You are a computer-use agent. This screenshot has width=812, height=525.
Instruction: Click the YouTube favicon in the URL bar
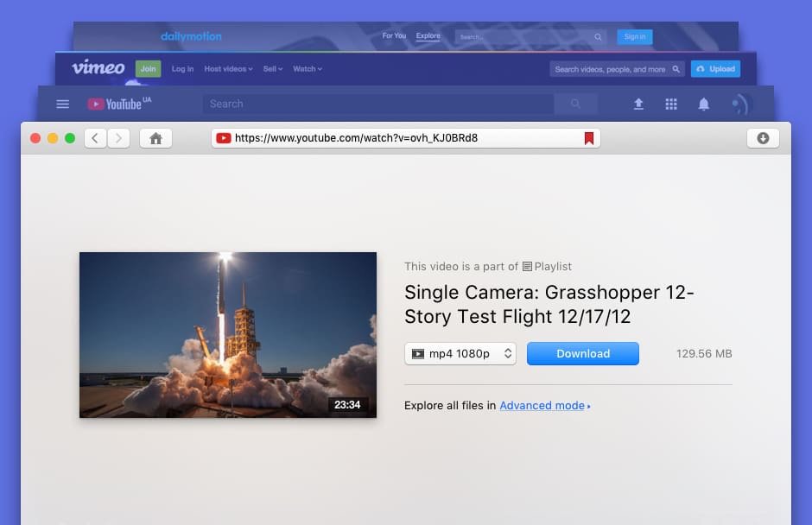[223, 137]
